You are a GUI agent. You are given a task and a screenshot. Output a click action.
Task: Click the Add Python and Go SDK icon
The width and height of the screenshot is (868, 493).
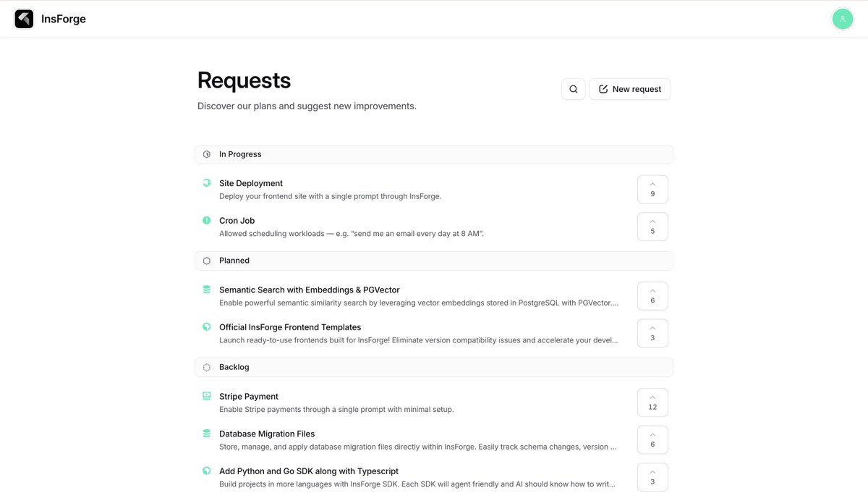coord(207,471)
